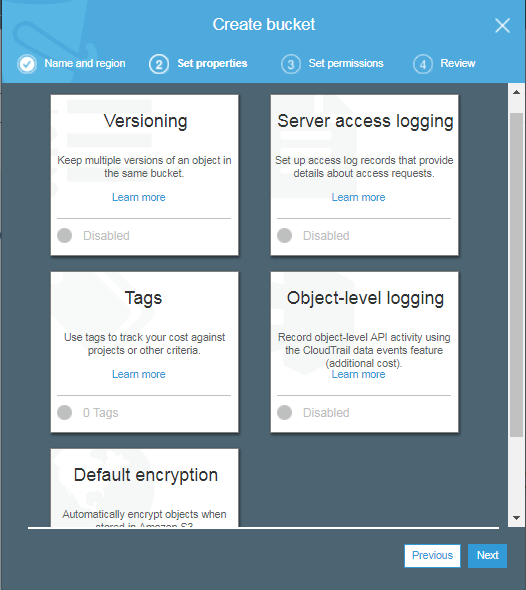Open the Object-level logging card

coord(365,352)
